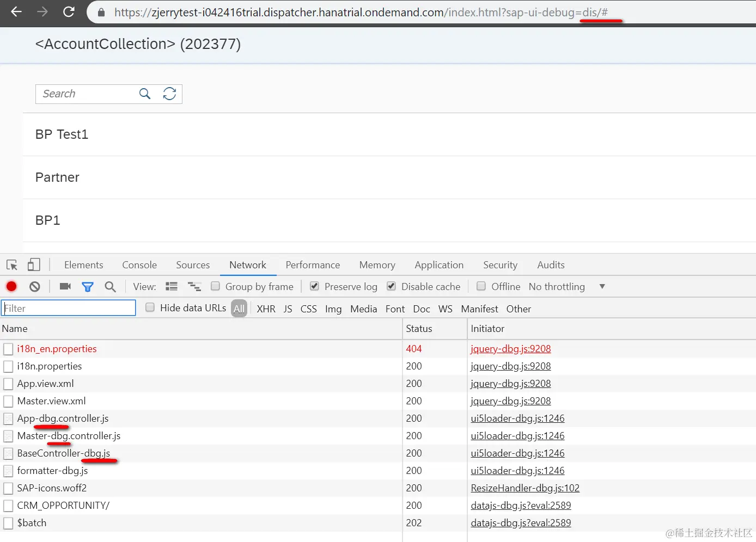Switch to Elements tab
756x542 pixels.
(x=83, y=265)
